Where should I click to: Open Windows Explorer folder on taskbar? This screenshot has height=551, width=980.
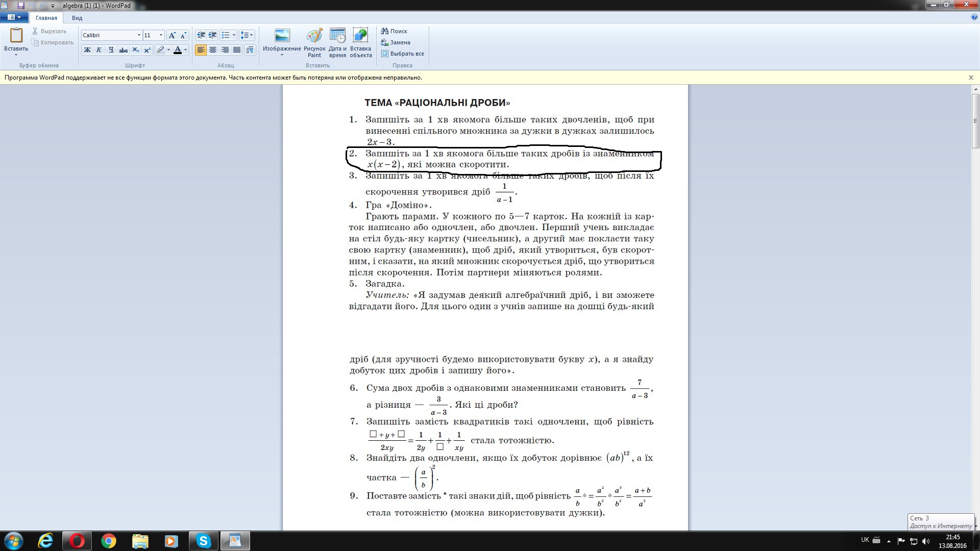click(x=140, y=541)
